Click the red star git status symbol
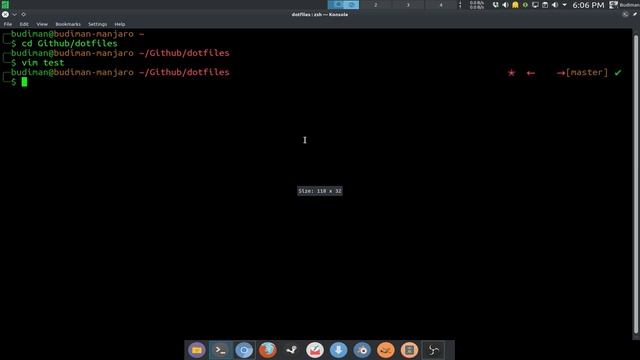This screenshot has width=640, height=360. tap(511, 73)
